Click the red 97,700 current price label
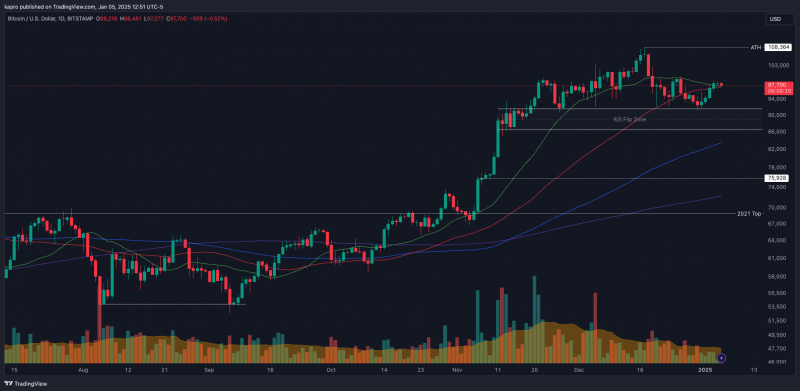Screen dimensions: 800x391 point(778,87)
